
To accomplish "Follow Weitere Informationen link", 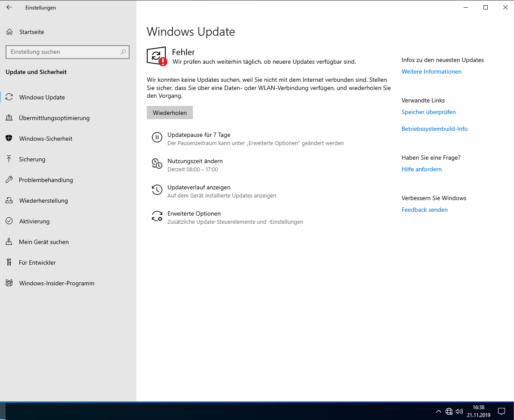I will 431,71.
